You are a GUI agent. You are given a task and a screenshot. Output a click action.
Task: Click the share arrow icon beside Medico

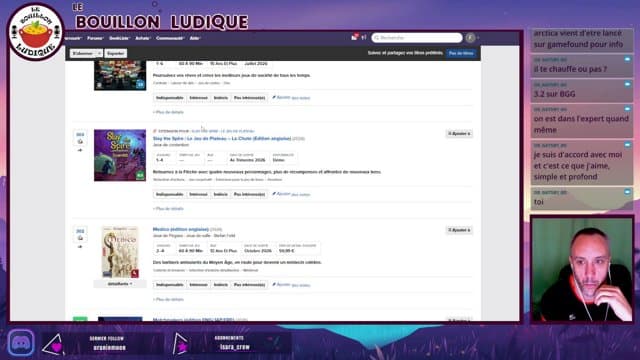pos(80,247)
